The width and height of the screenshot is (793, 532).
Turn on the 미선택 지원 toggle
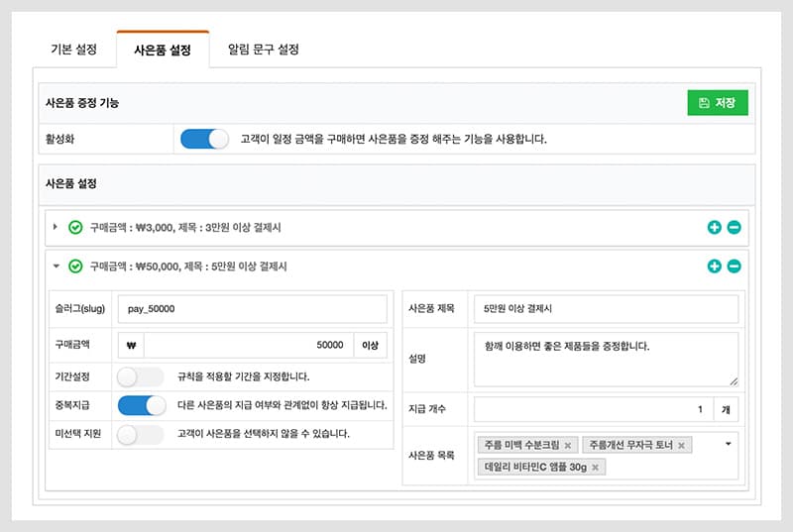tap(140, 434)
